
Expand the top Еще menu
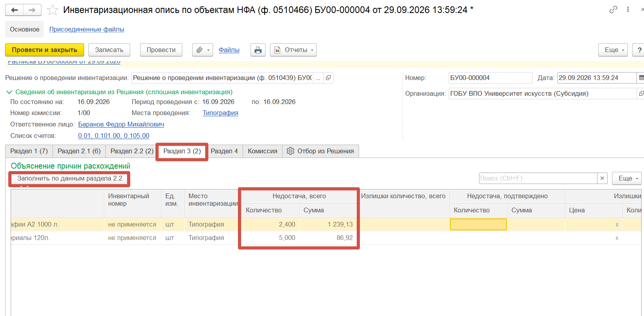pyautogui.click(x=613, y=50)
